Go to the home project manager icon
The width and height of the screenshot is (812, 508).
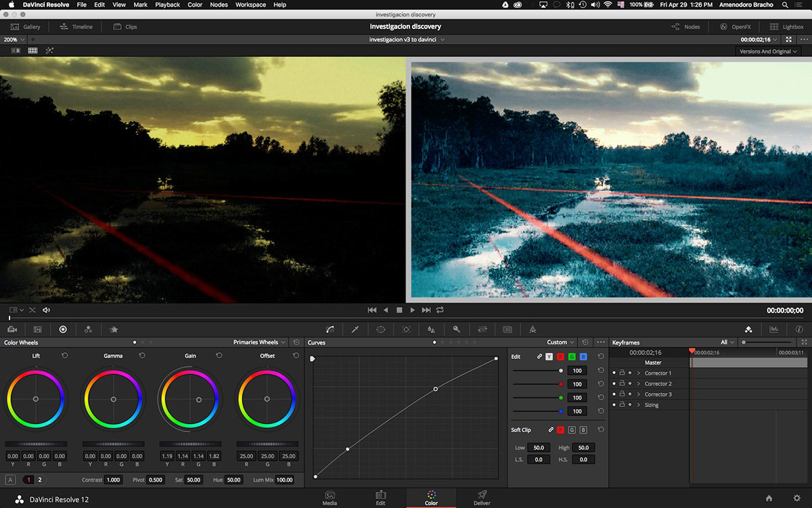pos(769,499)
